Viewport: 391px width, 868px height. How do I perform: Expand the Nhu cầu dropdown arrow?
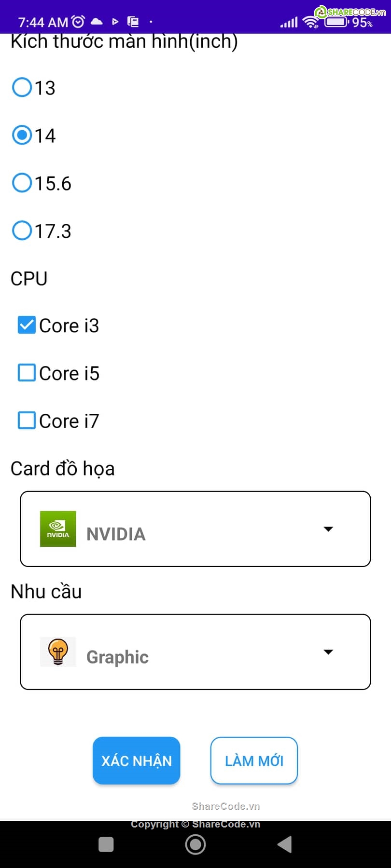pyautogui.click(x=328, y=652)
